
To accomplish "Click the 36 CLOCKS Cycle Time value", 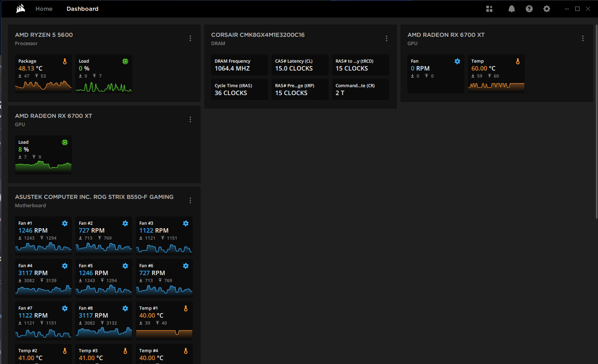I will tap(231, 93).
